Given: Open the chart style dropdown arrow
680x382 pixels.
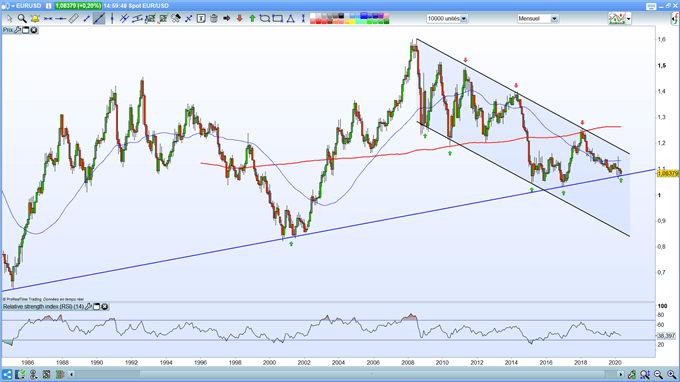Looking at the screenshot, I should [x=629, y=19].
